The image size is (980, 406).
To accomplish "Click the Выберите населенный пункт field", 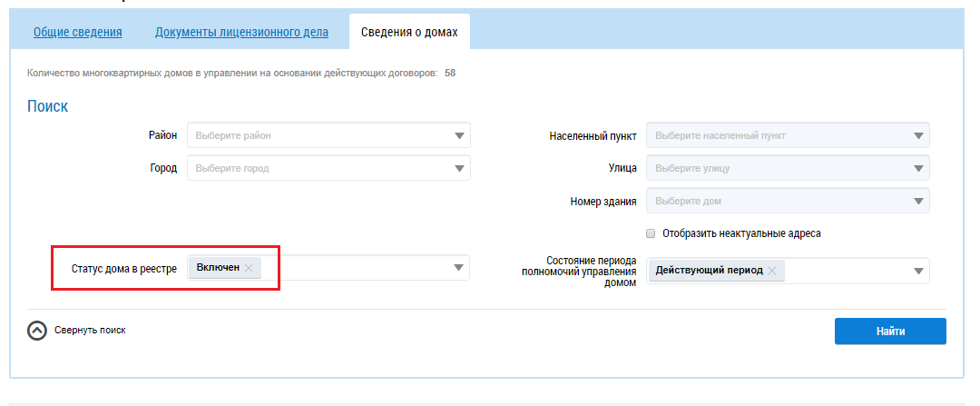I will point(788,135).
